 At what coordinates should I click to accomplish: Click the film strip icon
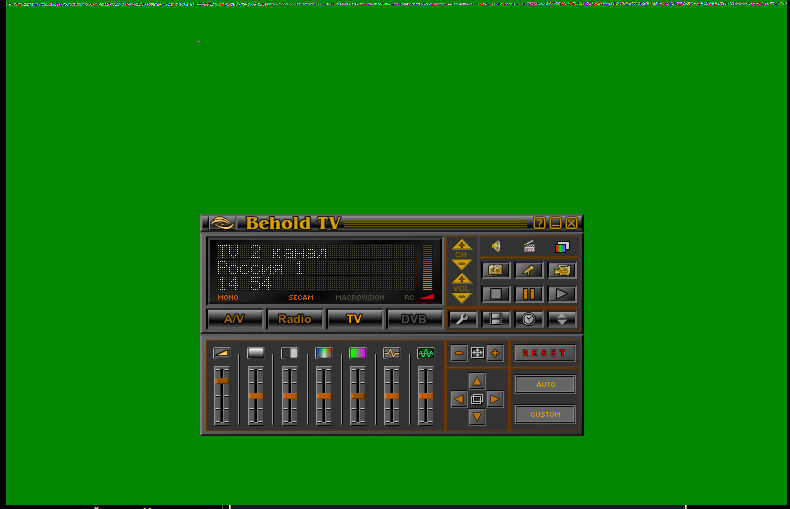496,319
